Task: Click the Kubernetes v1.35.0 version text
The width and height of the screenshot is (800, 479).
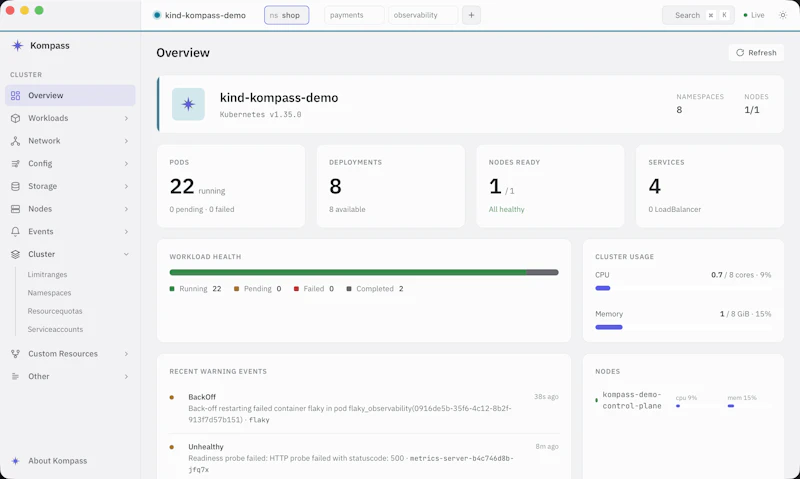Action: [260, 114]
